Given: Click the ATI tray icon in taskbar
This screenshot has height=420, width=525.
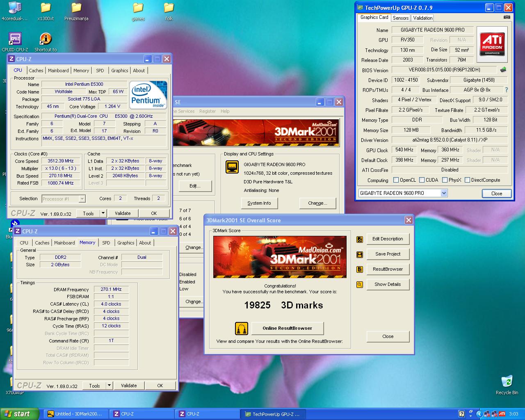Looking at the screenshot, I should [502, 414].
